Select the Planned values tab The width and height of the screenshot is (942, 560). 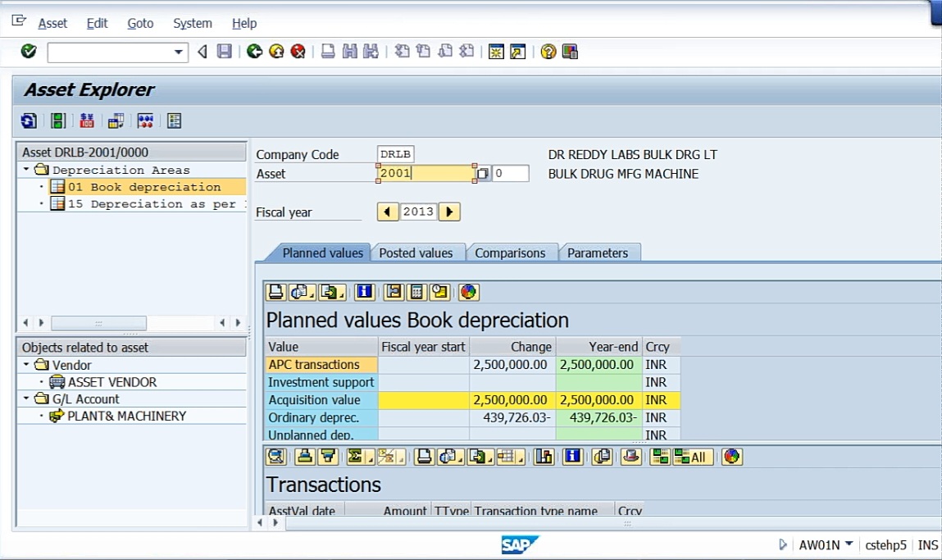click(322, 253)
